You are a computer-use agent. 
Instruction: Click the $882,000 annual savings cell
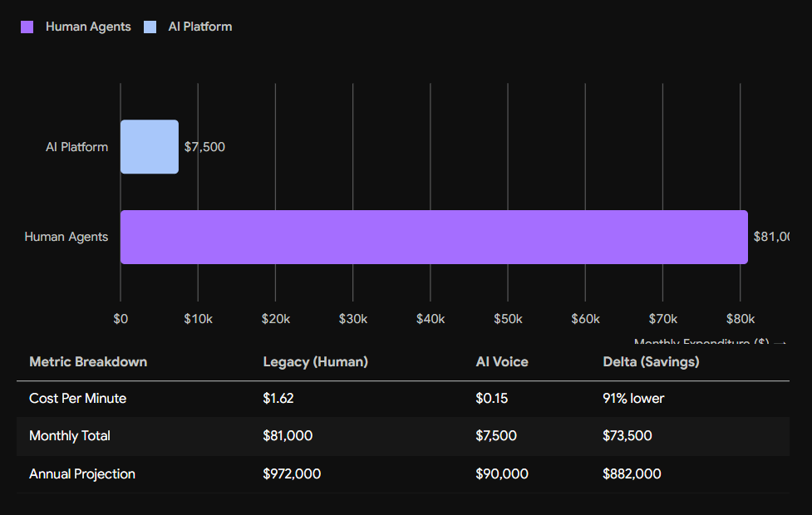click(632, 474)
